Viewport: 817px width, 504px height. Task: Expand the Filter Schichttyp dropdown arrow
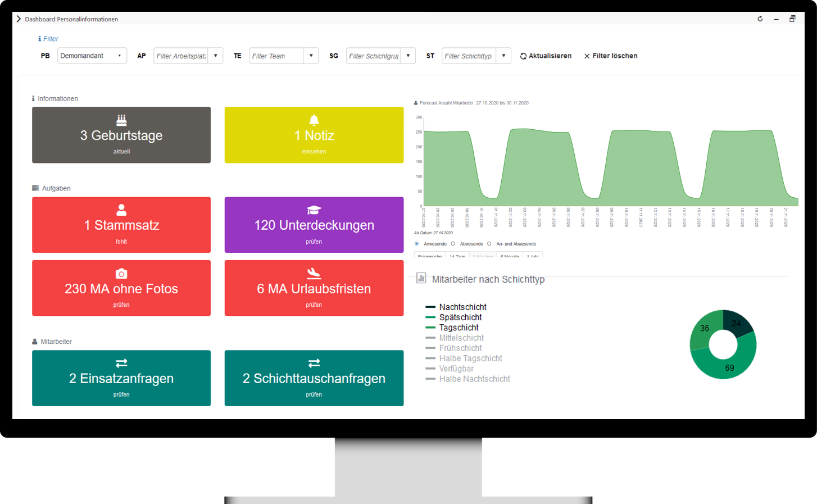pos(503,56)
